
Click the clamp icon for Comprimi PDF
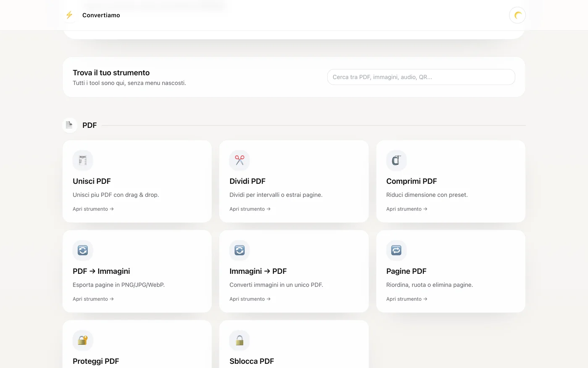[x=396, y=160]
